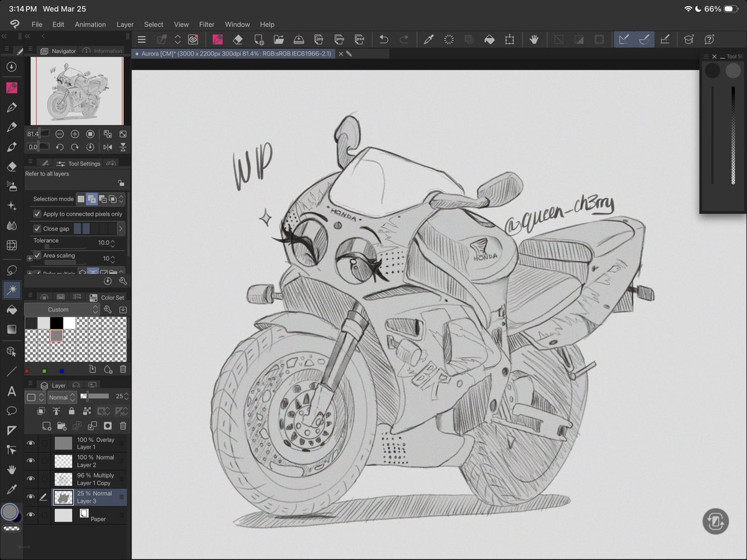Toggle Apply to connected pixels only
This screenshot has width=747, height=560.
(x=37, y=214)
